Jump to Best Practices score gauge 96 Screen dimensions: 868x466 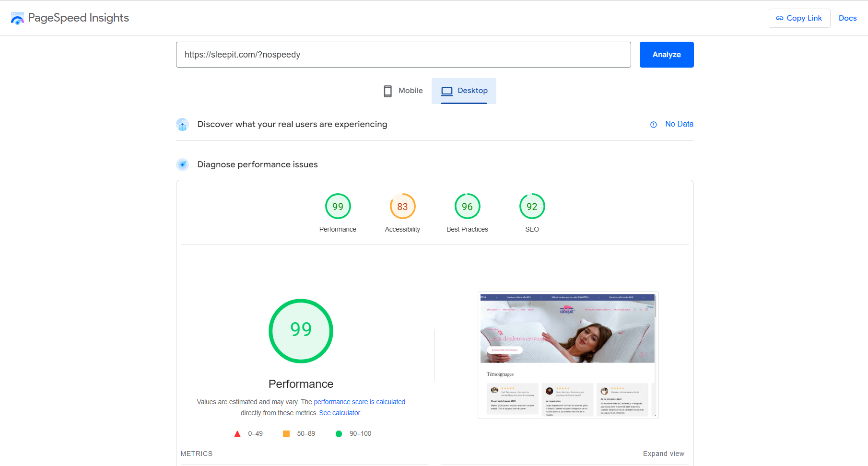coord(467,206)
